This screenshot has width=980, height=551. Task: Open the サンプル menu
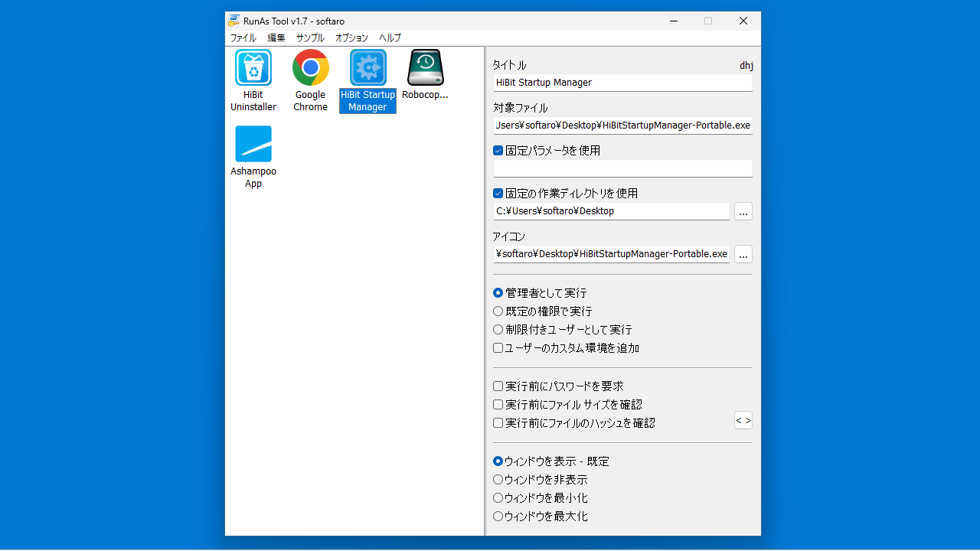point(310,37)
